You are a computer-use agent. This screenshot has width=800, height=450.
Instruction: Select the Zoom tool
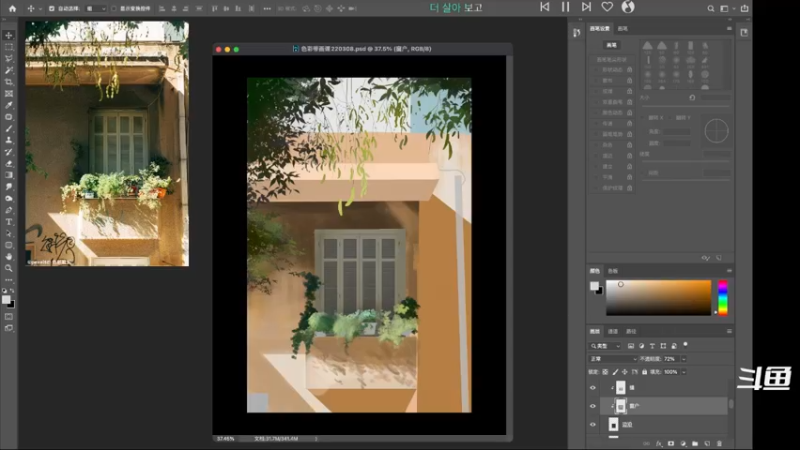(9, 268)
